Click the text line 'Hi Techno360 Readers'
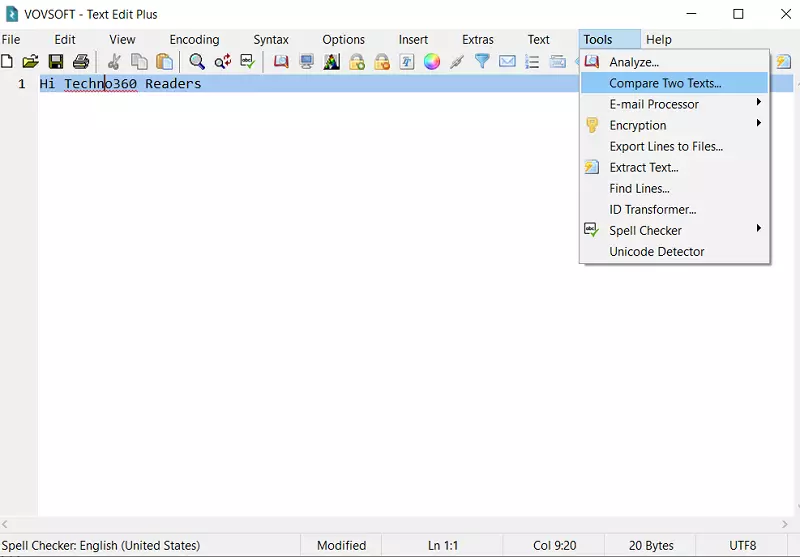The height and width of the screenshot is (557, 800). click(x=120, y=84)
